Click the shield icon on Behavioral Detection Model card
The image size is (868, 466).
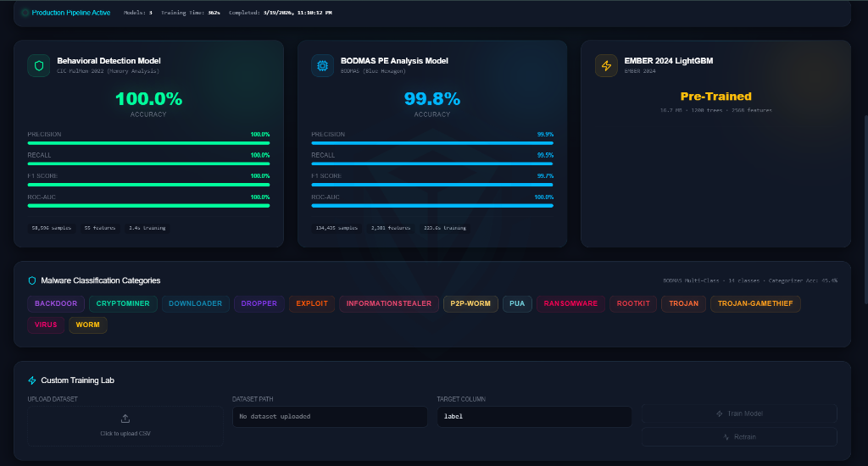click(39, 66)
